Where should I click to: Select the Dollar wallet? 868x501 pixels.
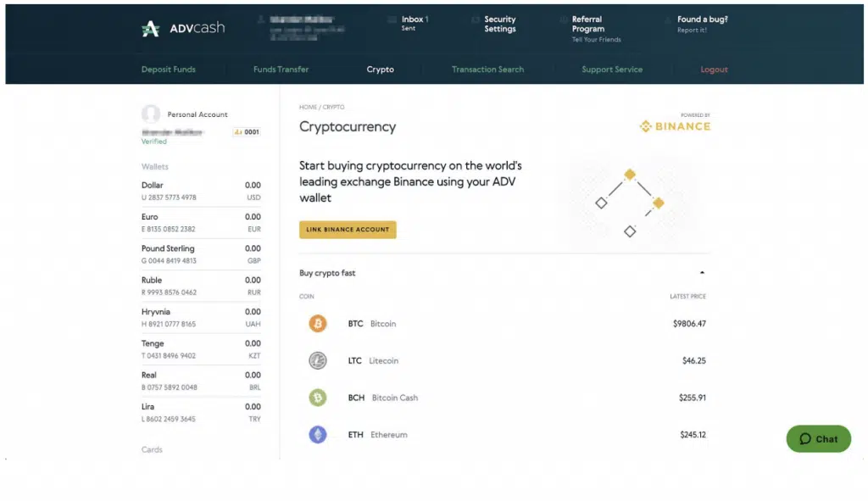click(201, 191)
